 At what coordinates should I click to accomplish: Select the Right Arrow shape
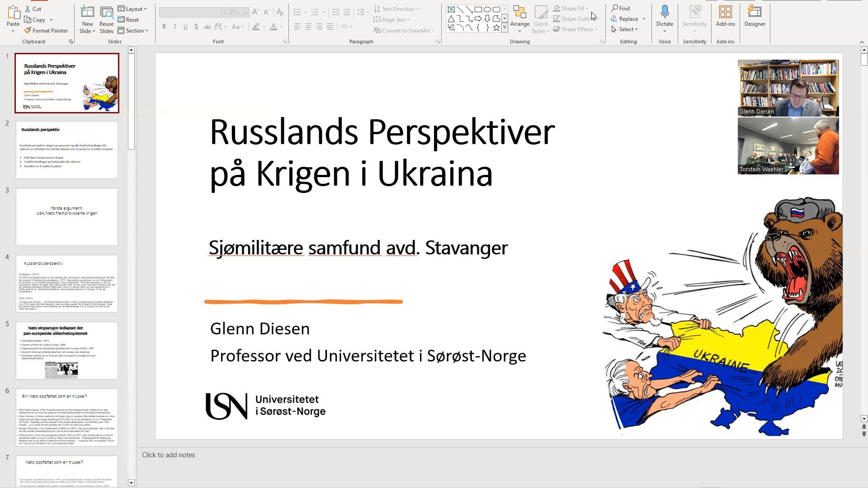tap(478, 19)
